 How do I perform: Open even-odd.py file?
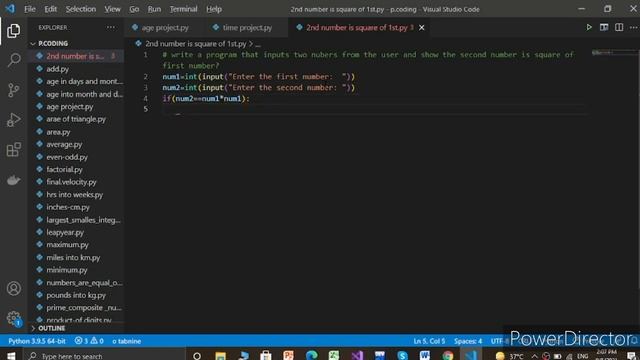pyautogui.click(x=67, y=157)
